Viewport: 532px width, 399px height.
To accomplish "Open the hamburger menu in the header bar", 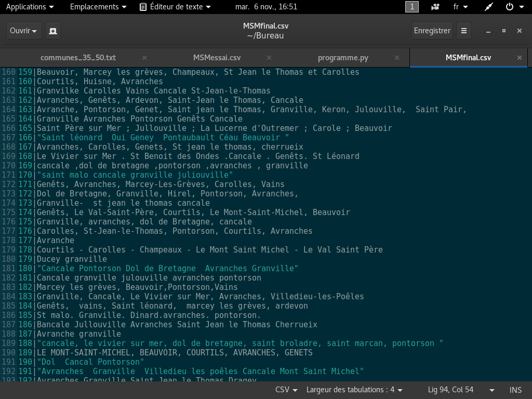I will (464, 30).
